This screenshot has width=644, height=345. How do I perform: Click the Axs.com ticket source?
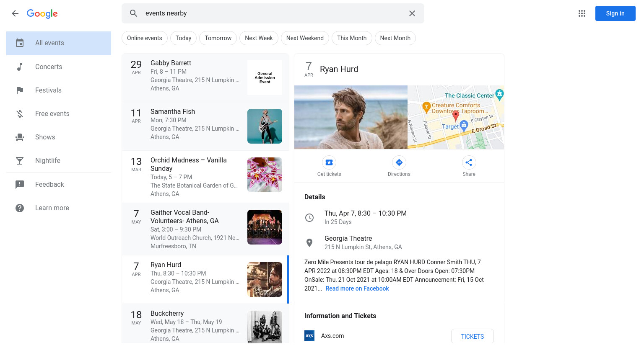[x=332, y=336]
